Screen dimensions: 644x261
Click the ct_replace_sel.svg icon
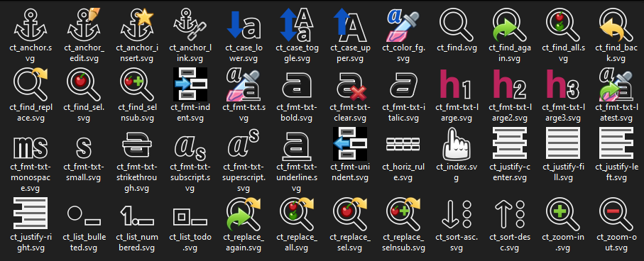pos(350,213)
